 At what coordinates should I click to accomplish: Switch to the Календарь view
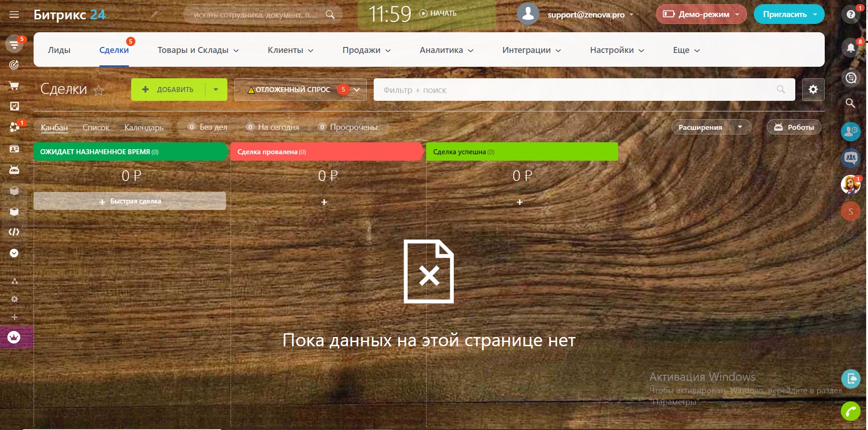pos(144,128)
